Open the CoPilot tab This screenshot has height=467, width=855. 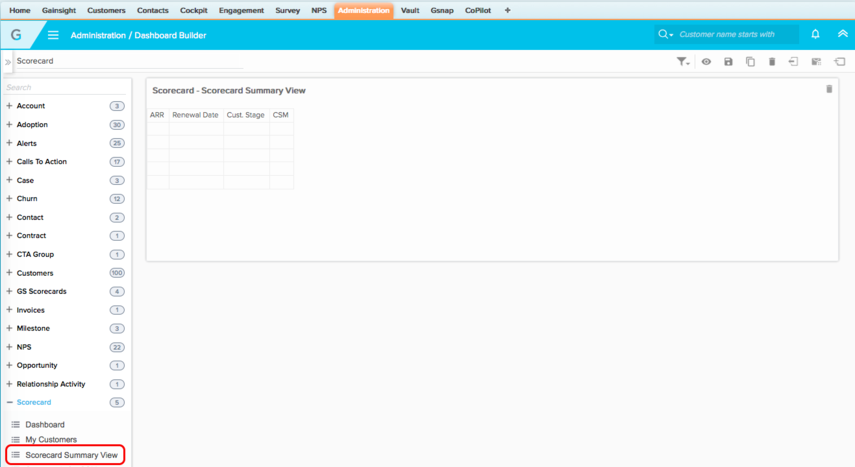click(478, 10)
